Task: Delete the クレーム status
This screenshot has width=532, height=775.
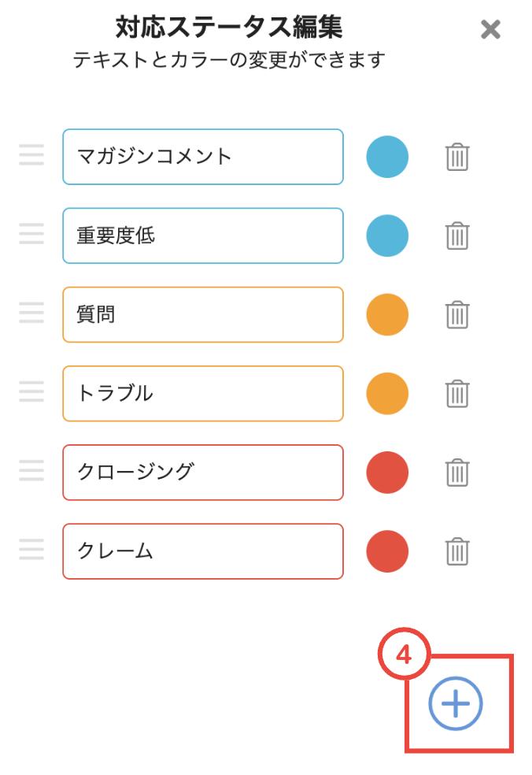Action: tap(457, 551)
